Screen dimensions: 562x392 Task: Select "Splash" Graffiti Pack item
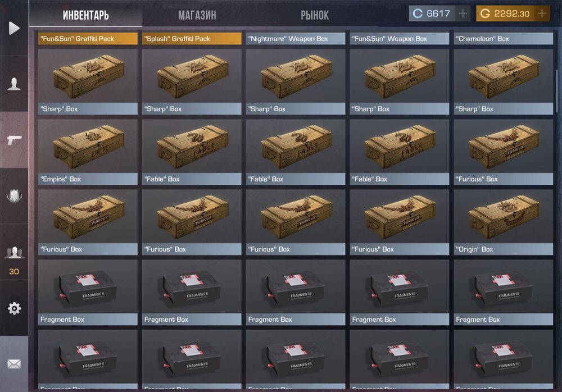[192, 39]
